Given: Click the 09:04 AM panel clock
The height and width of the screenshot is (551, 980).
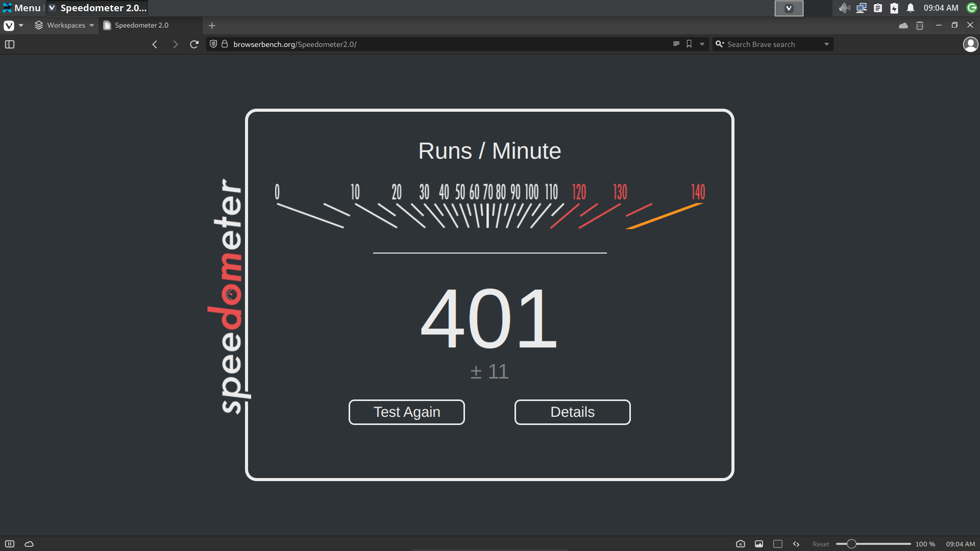Looking at the screenshot, I should (941, 8).
